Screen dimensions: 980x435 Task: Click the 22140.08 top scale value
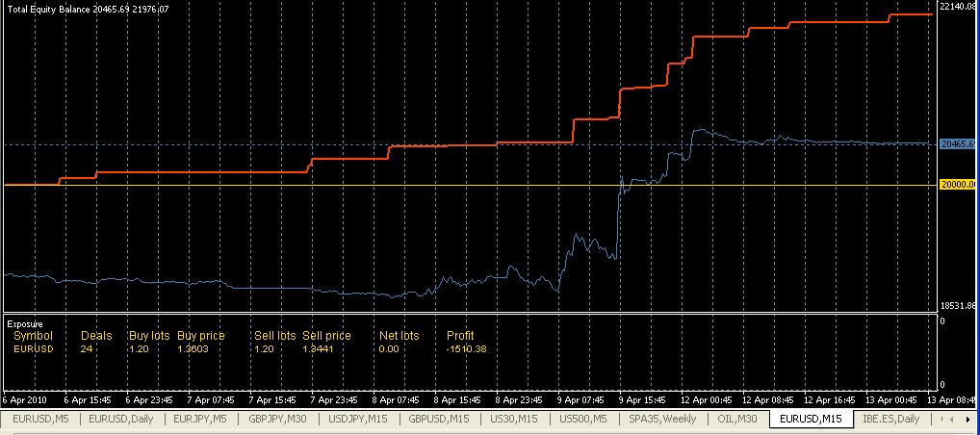click(x=959, y=6)
